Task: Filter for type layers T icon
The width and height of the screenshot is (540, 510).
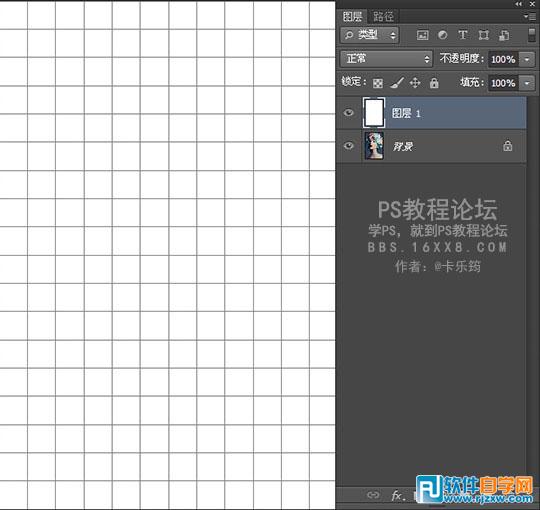Action: click(x=463, y=35)
